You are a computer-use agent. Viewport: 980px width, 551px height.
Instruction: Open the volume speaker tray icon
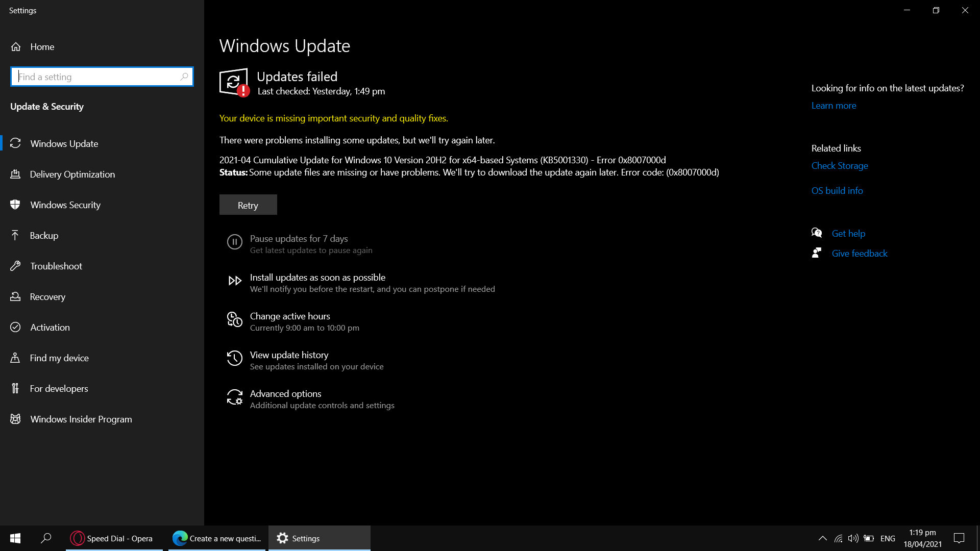pyautogui.click(x=853, y=538)
